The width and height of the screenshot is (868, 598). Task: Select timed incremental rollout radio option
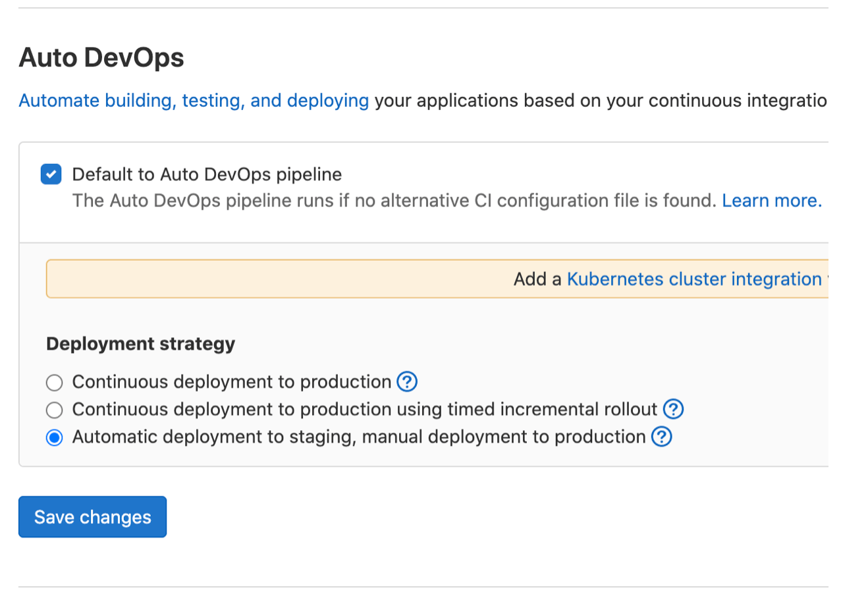54,410
